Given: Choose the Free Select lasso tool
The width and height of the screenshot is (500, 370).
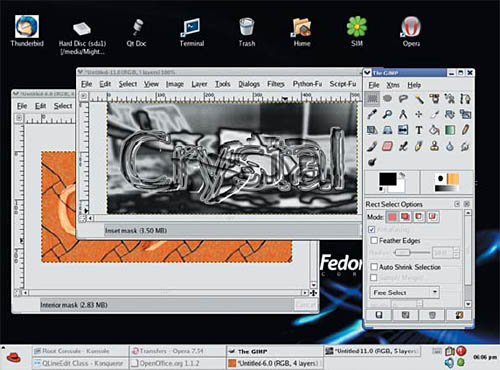Looking at the screenshot, I should [403, 98].
